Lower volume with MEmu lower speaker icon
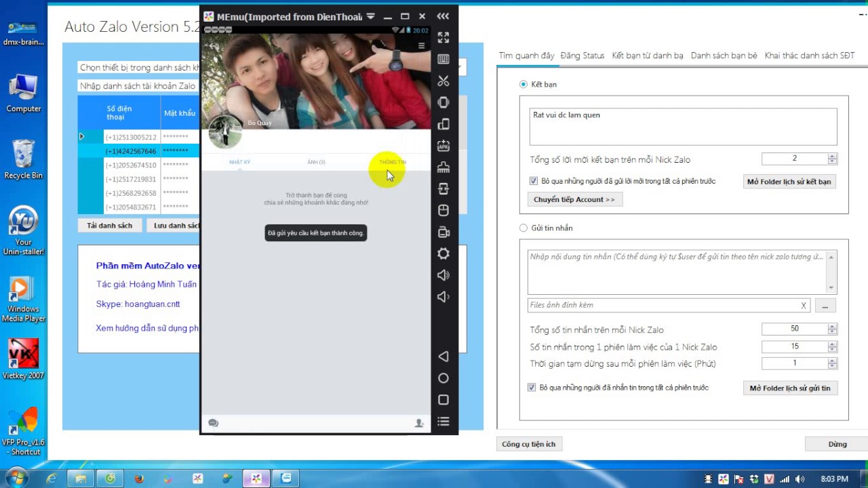The height and width of the screenshot is (488, 868). point(443,297)
